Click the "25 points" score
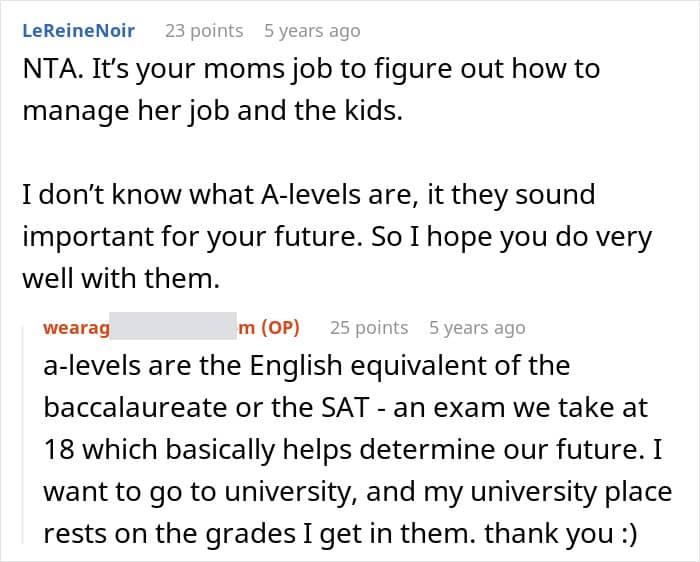 (x=369, y=327)
